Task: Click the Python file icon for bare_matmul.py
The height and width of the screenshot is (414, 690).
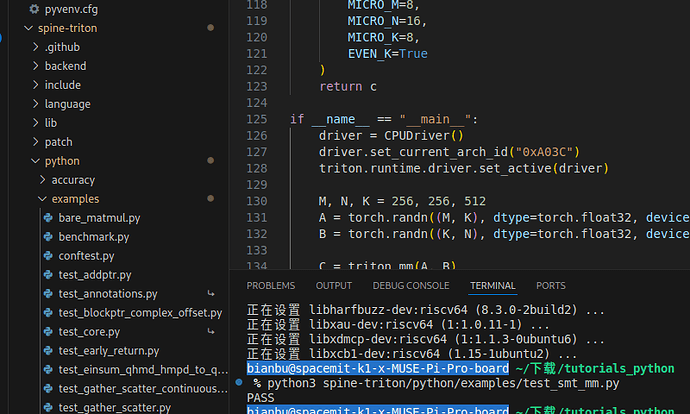Action: (x=47, y=218)
